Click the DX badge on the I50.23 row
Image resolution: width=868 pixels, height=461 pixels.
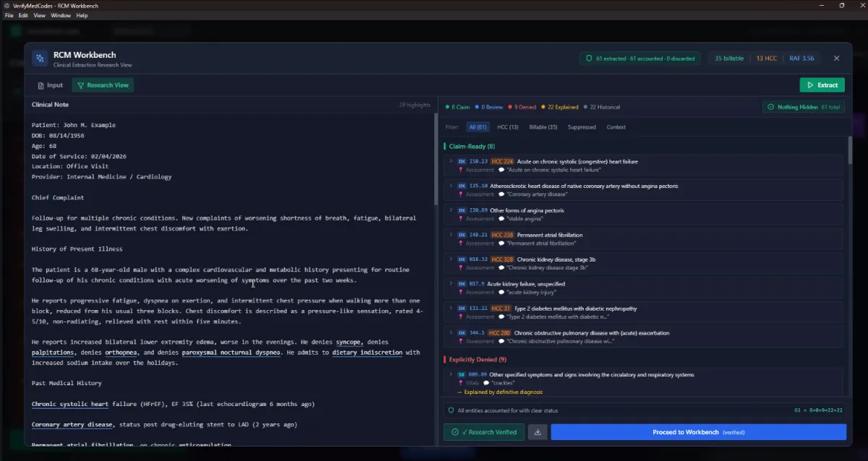pos(461,162)
